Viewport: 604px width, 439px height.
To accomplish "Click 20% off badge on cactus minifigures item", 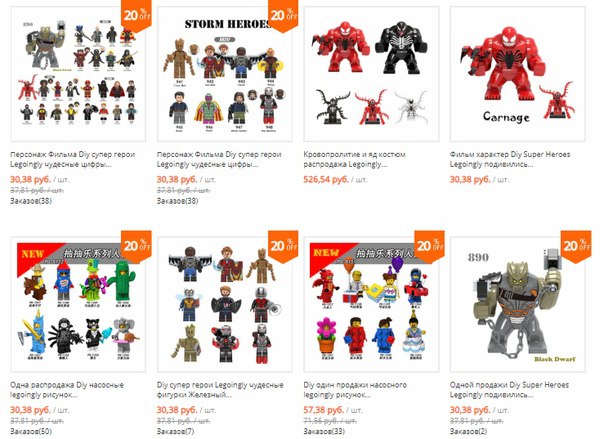I will 136,246.
